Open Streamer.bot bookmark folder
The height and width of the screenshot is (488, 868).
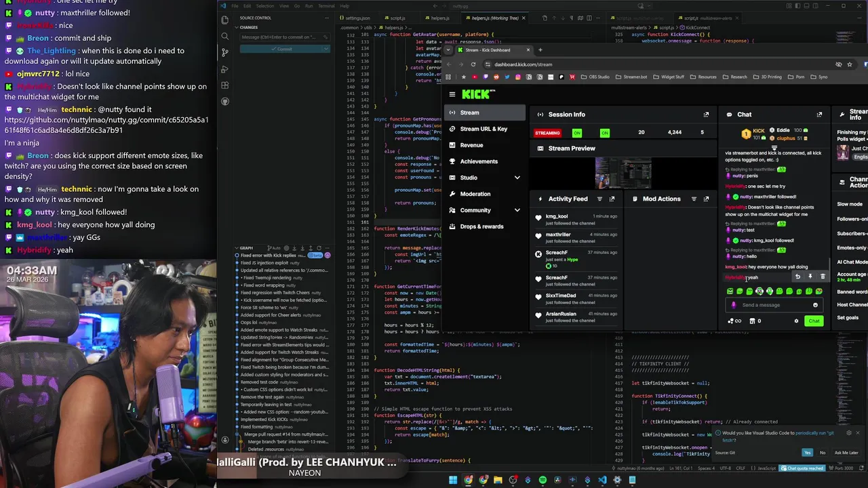[631, 77]
